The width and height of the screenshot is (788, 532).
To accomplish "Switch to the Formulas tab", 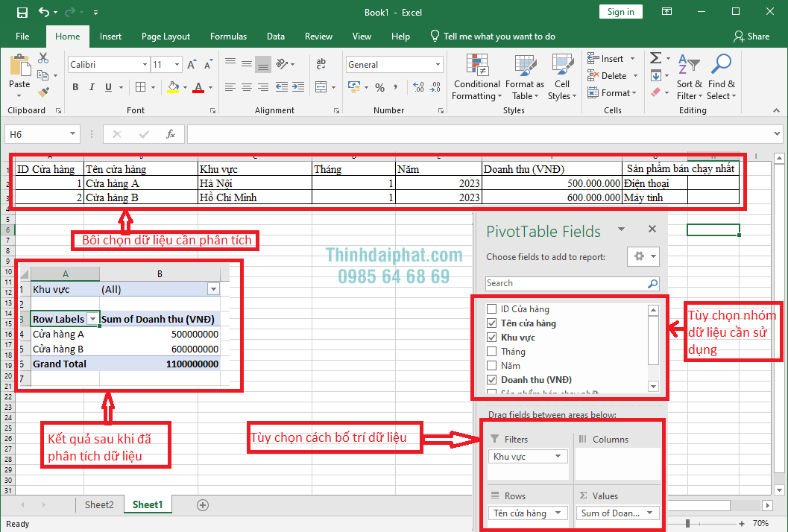I will point(229,37).
